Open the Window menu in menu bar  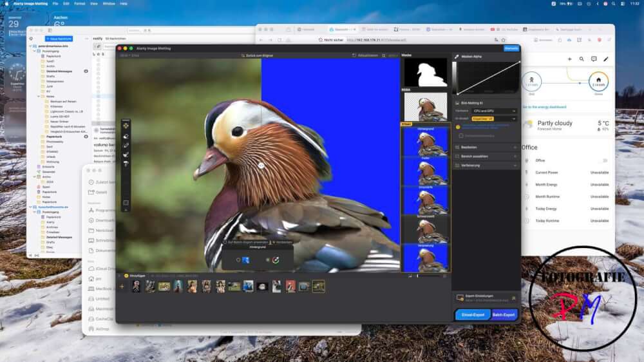(x=108, y=4)
